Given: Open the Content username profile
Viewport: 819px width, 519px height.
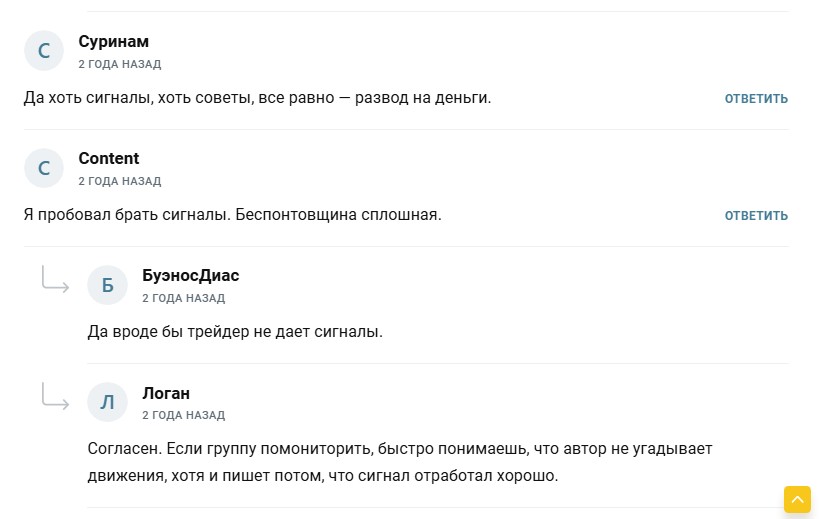Looking at the screenshot, I should click(x=108, y=158).
